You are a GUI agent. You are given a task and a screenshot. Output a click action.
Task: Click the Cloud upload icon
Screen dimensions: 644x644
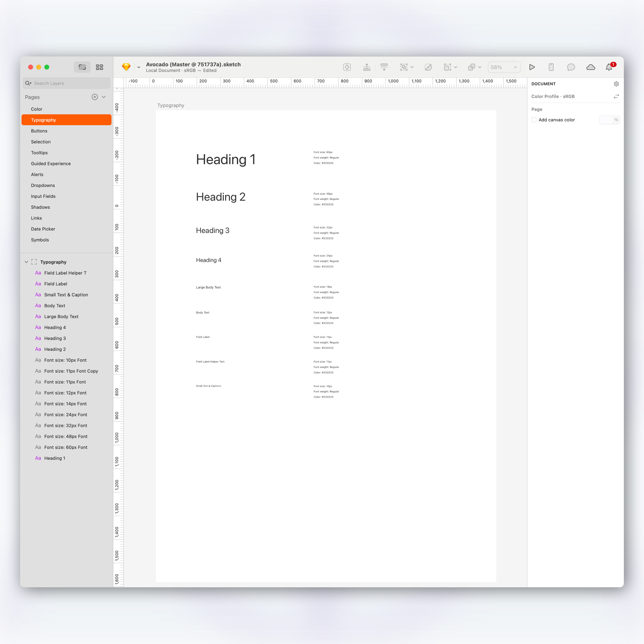pos(590,67)
